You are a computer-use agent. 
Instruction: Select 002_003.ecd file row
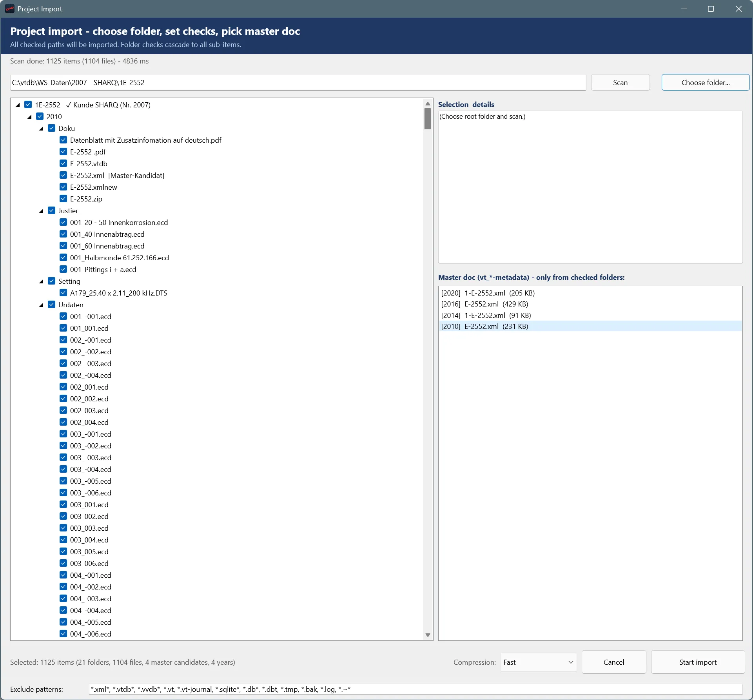(x=89, y=410)
